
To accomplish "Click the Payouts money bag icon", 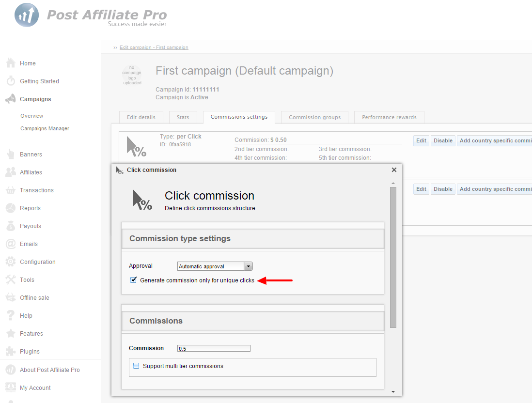I will click(x=11, y=226).
